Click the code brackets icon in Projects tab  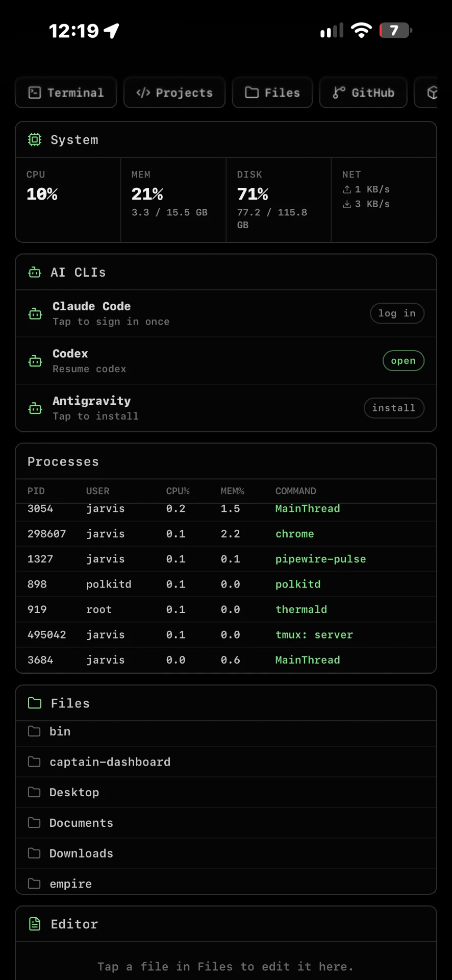click(x=143, y=92)
